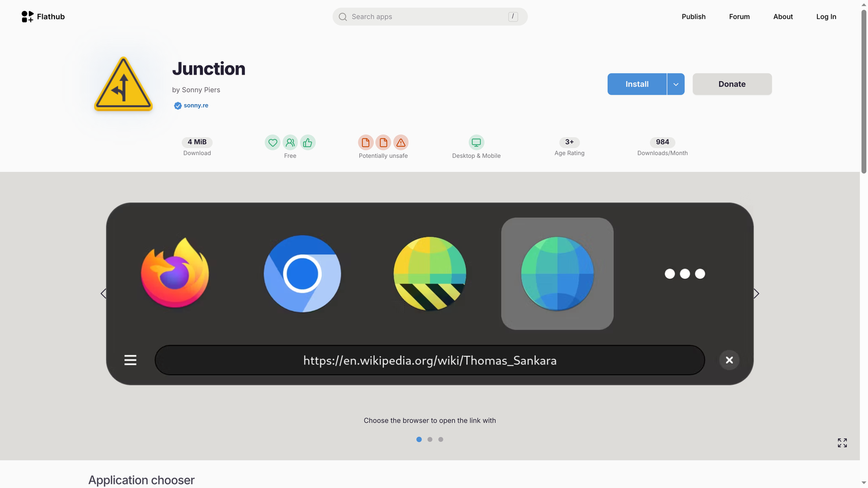The image size is (868, 488).
Task: Open the About menu item
Action: [x=783, y=17]
